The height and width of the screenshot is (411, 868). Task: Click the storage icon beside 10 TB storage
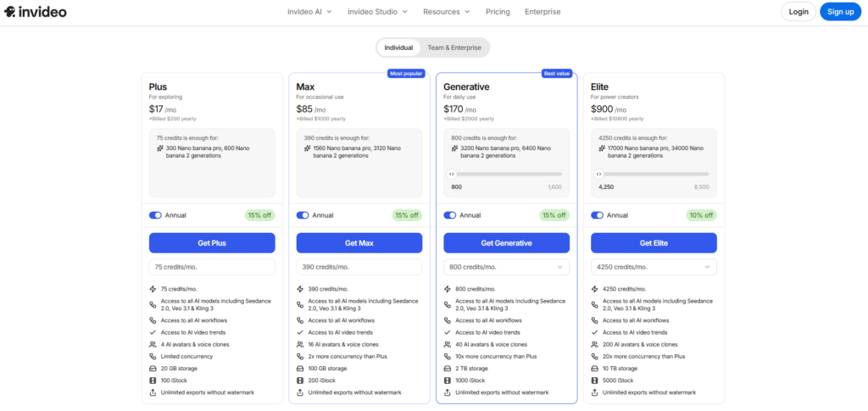pos(595,369)
